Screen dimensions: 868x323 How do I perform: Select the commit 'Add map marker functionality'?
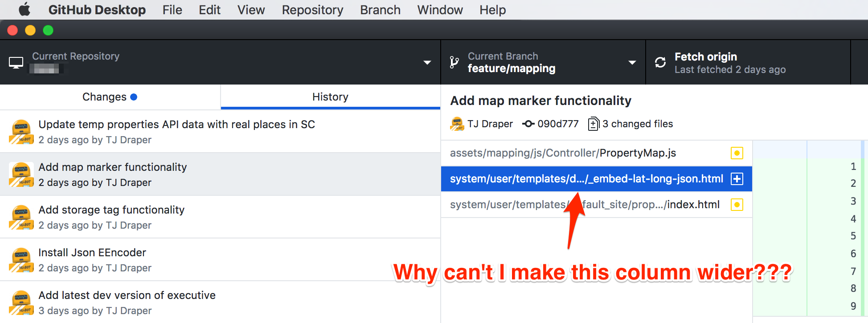coord(220,174)
